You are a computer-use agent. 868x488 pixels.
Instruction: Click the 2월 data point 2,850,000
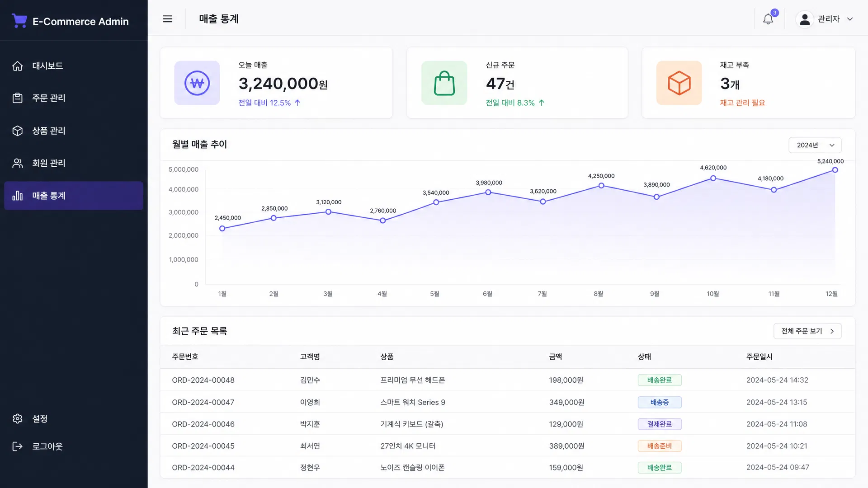pyautogui.click(x=274, y=218)
